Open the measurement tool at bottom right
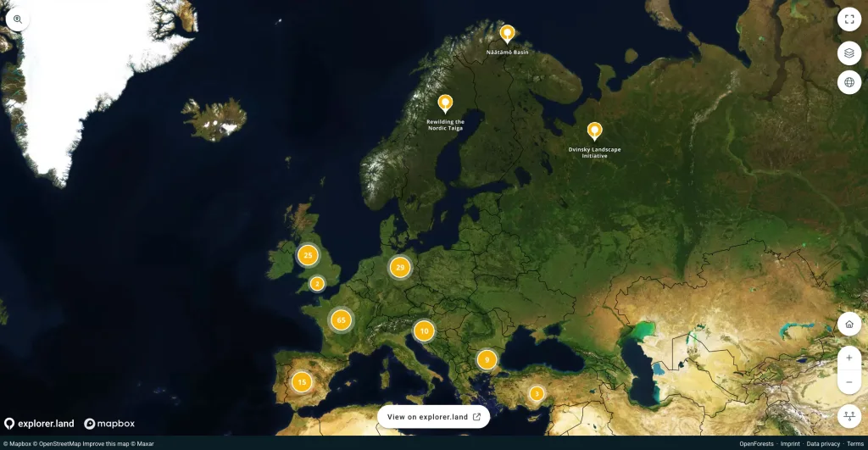 pyautogui.click(x=849, y=416)
